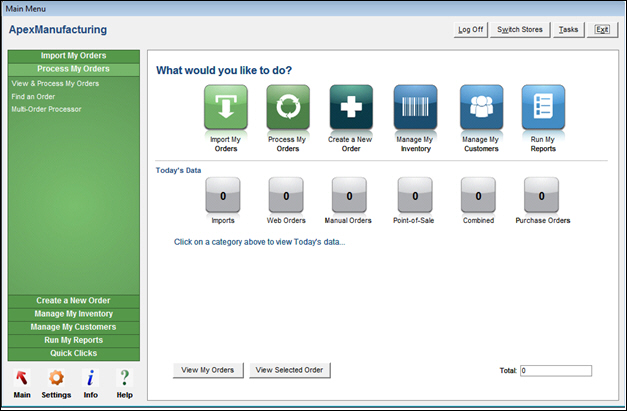Select the Manual Orders count tile

(x=349, y=195)
